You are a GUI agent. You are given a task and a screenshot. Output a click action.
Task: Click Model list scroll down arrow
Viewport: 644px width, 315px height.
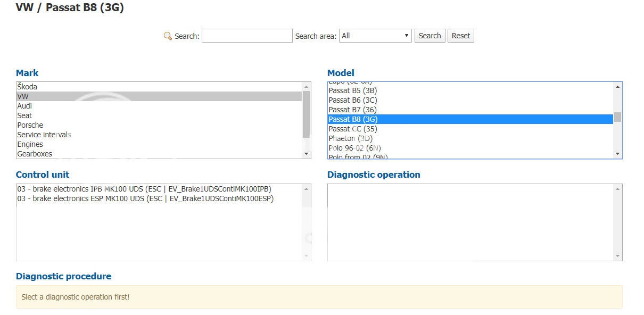click(617, 154)
